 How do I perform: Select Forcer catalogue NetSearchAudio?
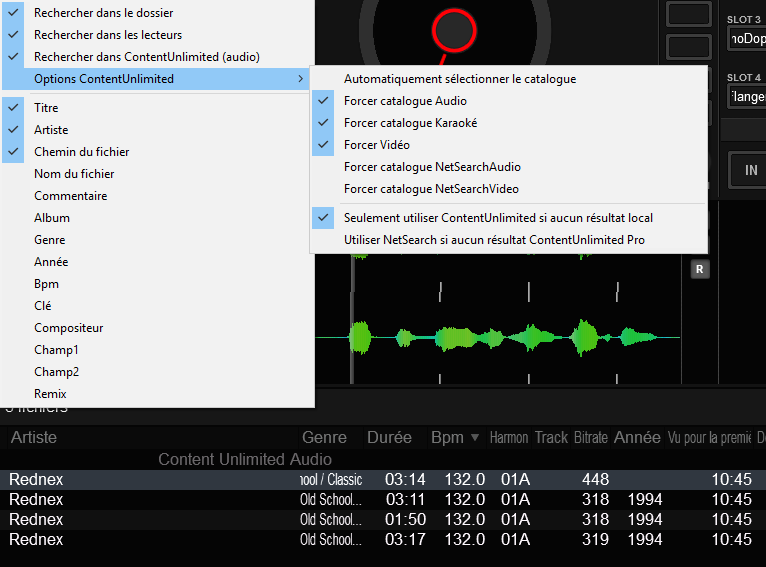point(509,167)
